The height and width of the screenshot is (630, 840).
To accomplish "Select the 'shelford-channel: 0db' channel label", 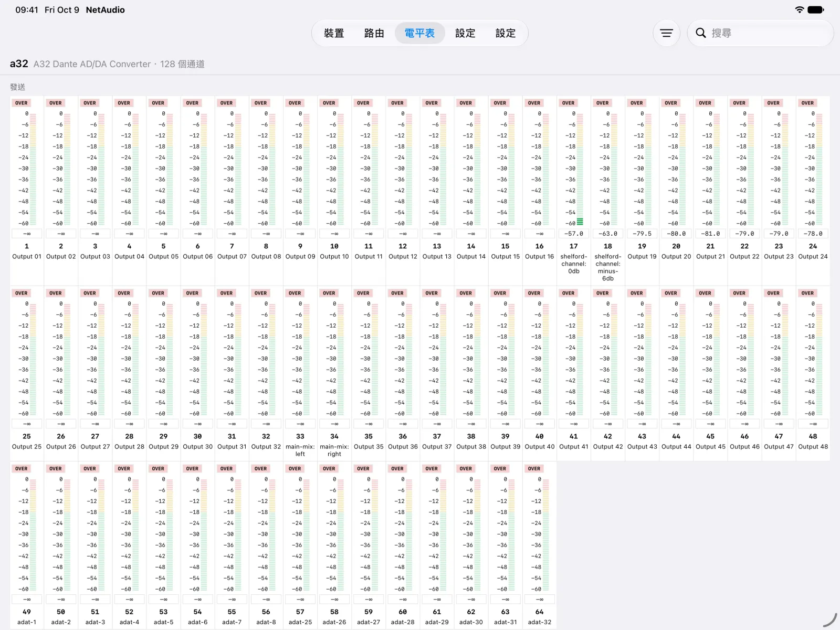I will (x=574, y=264).
